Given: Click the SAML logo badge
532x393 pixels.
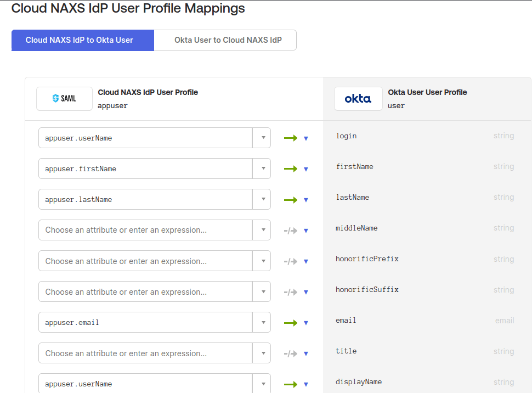Looking at the screenshot, I should (x=65, y=98).
